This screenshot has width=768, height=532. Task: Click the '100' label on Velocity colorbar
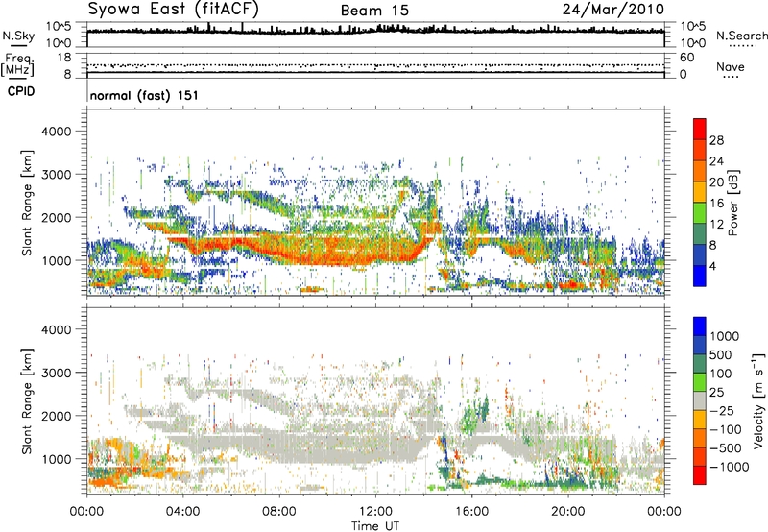click(723, 374)
